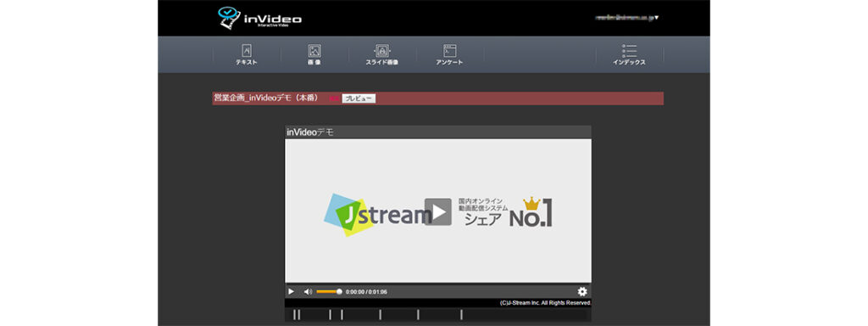The image size is (868, 326).
Task: Click the small red label beside プレビュー
Action: [x=334, y=98]
